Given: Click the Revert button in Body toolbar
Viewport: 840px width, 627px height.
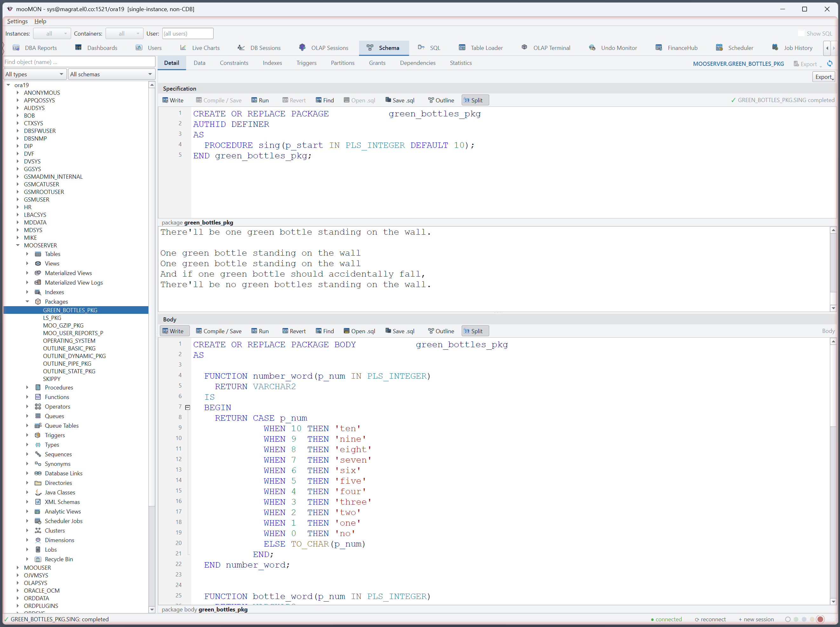Looking at the screenshot, I should (294, 331).
